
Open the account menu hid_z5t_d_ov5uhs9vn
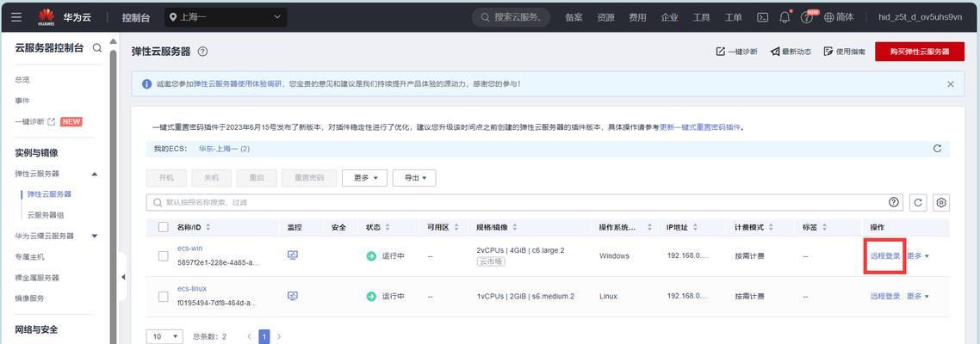pos(920,17)
